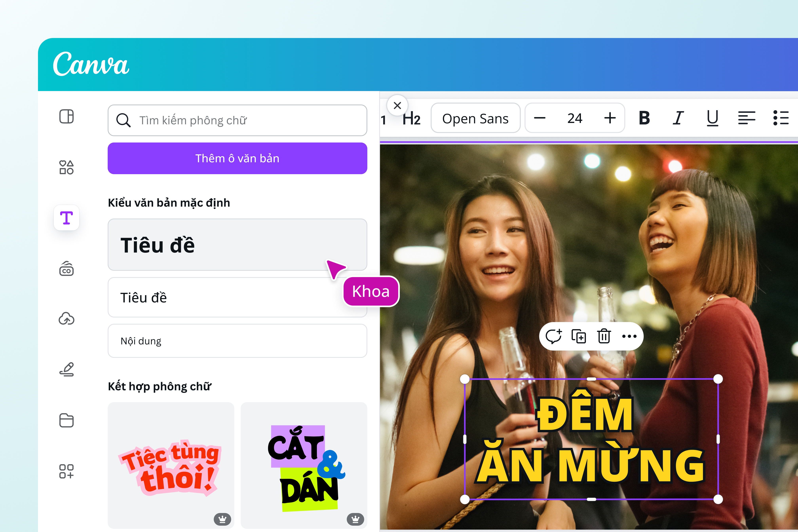Open the Elements sidebar icon
The height and width of the screenshot is (532, 798).
point(66,167)
